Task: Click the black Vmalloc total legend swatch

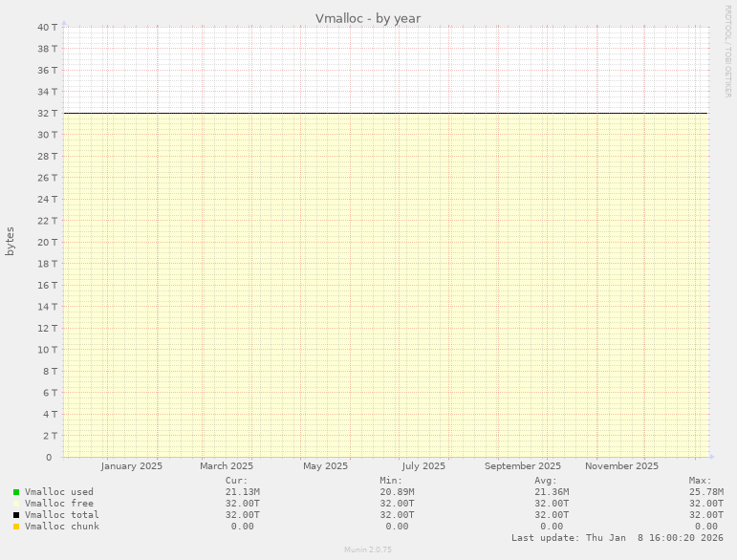Action: pos(16,515)
